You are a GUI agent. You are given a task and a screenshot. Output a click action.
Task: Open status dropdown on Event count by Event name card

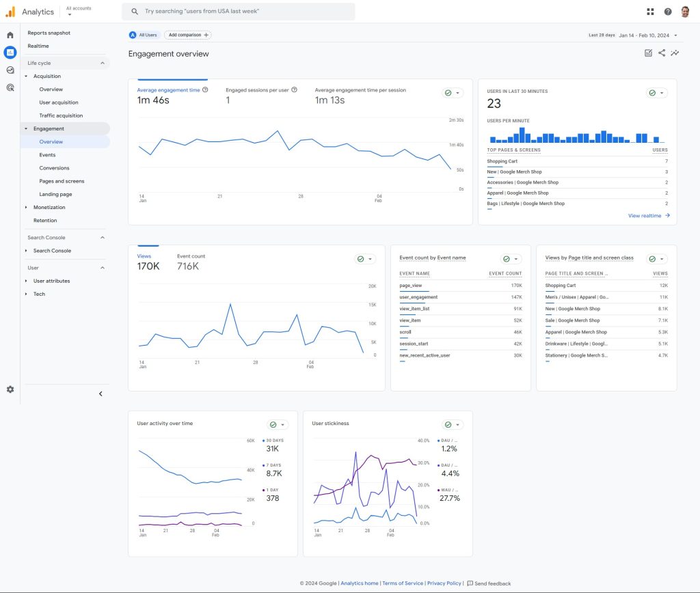click(x=511, y=259)
